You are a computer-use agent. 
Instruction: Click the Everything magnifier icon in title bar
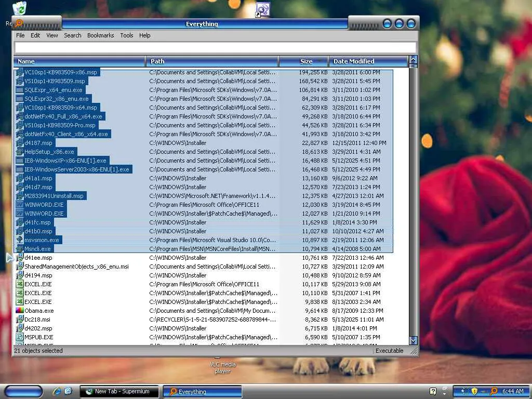point(19,23)
